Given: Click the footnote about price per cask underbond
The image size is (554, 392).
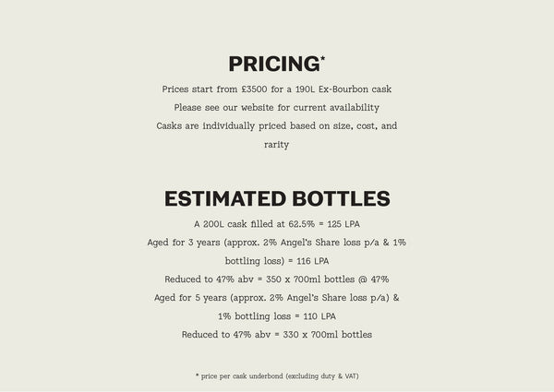Looking at the screenshot, I should coord(277,376).
